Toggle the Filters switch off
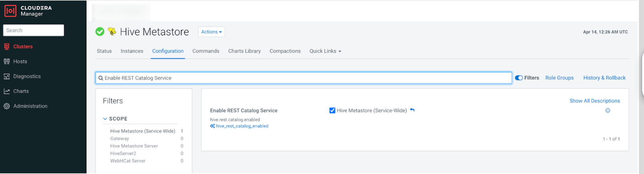 tap(519, 78)
